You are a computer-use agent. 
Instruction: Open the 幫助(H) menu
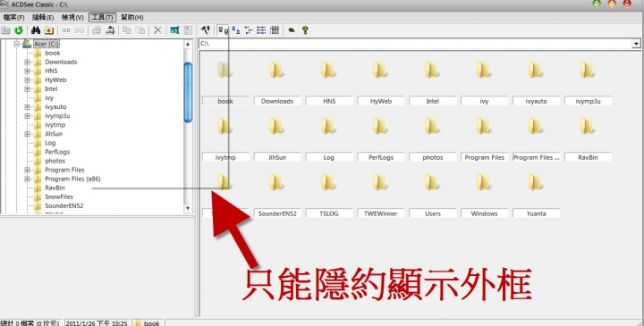[131, 18]
